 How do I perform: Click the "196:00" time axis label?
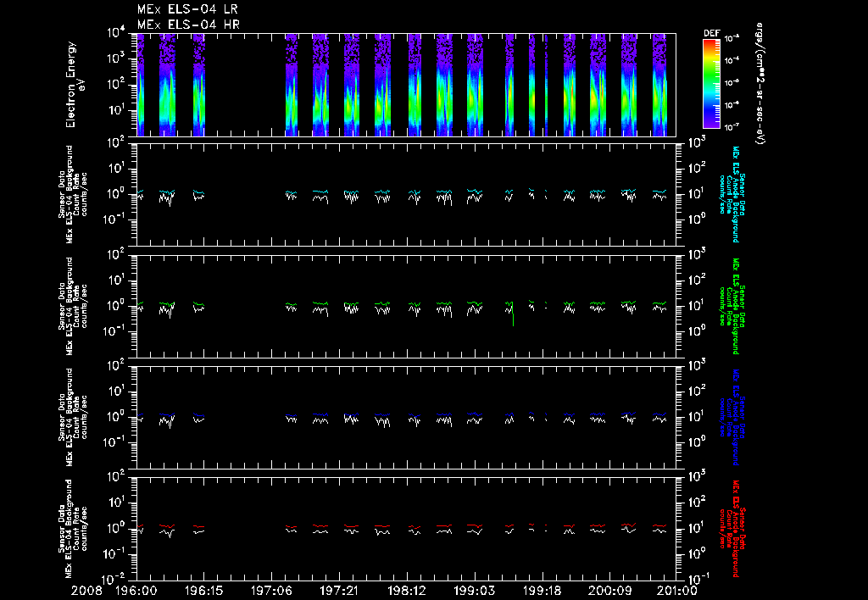(x=136, y=592)
